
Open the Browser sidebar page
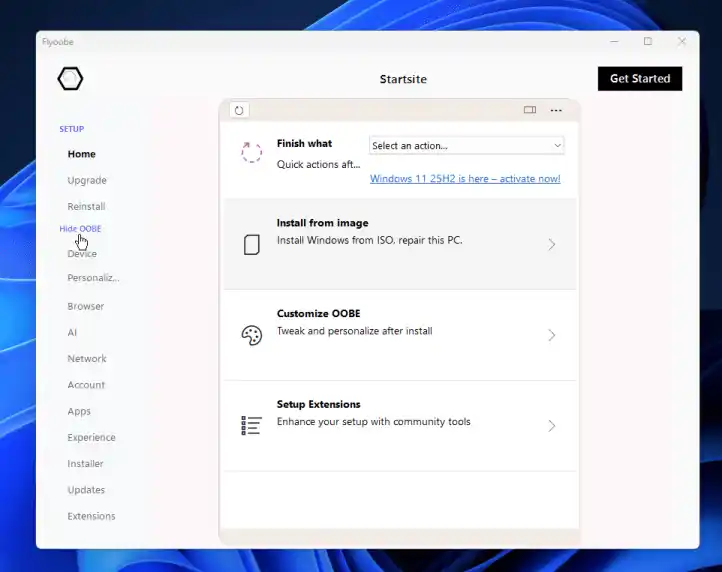pyautogui.click(x=86, y=306)
